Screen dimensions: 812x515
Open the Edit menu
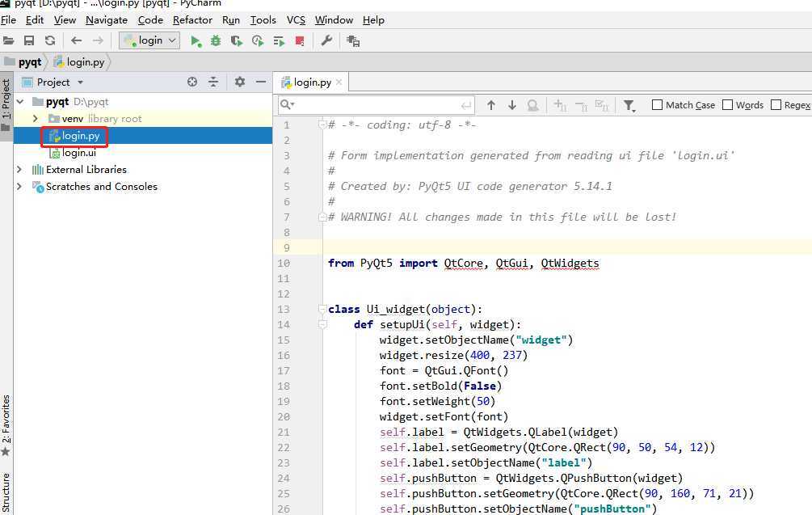(35, 19)
